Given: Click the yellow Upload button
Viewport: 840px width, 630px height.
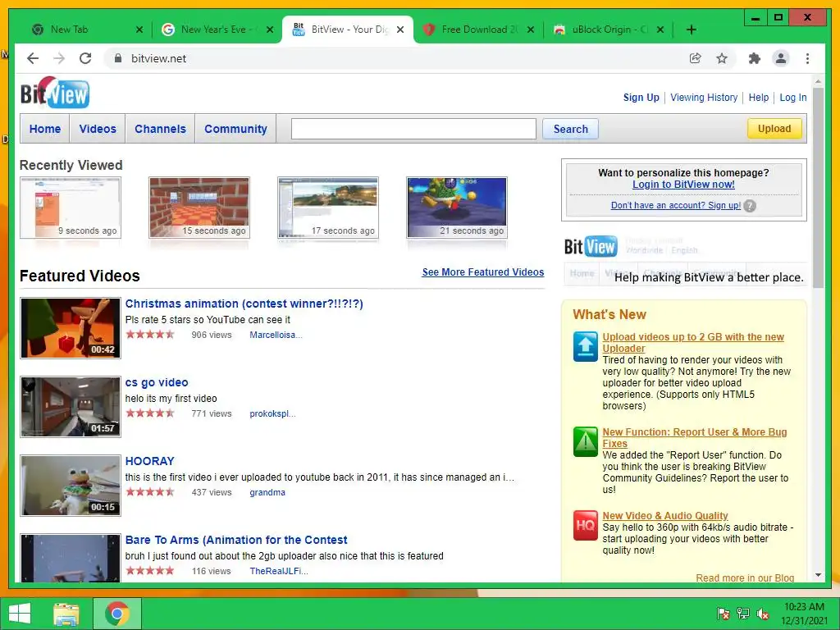Looking at the screenshot, I should click(x=774, y=129).
